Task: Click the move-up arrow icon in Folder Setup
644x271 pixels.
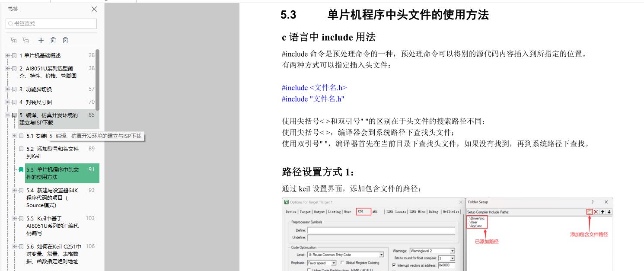Action: coord(603,212)
